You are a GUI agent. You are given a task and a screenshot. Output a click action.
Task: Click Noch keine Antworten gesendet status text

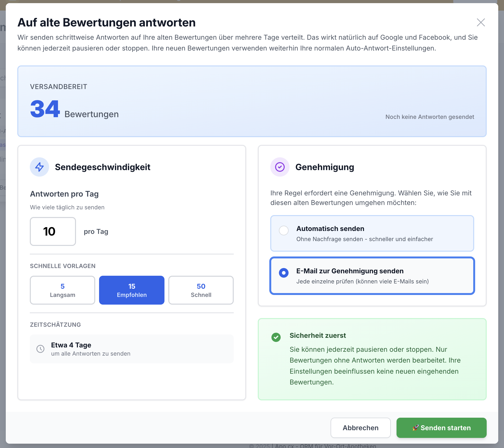click(429, 117)
